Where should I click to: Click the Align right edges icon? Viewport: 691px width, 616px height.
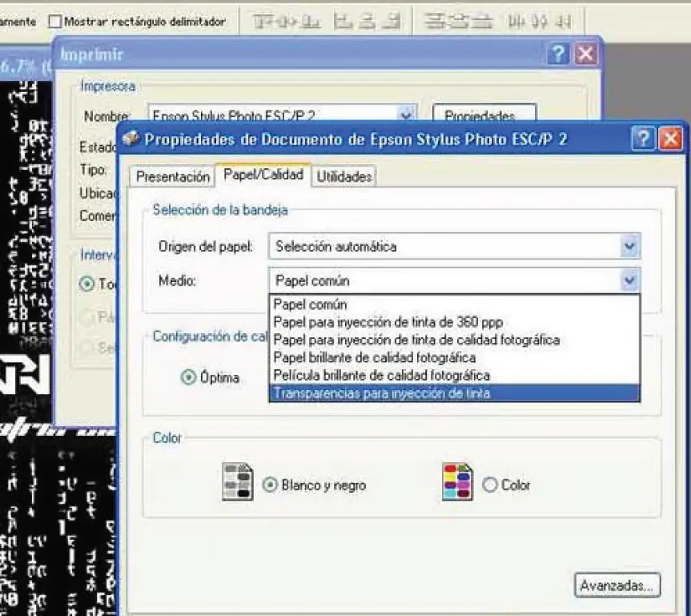(391, 21)
